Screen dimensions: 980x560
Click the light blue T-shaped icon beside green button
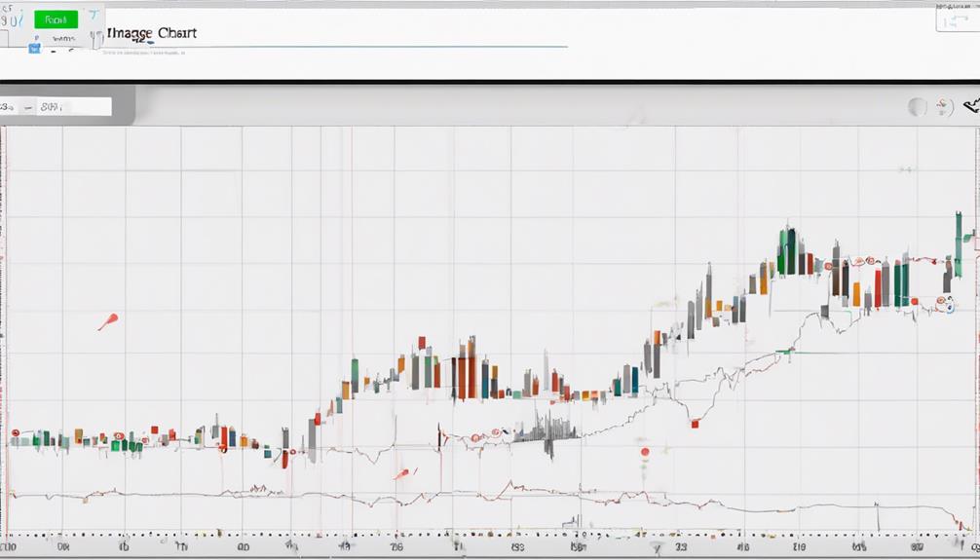click(94, 15)
